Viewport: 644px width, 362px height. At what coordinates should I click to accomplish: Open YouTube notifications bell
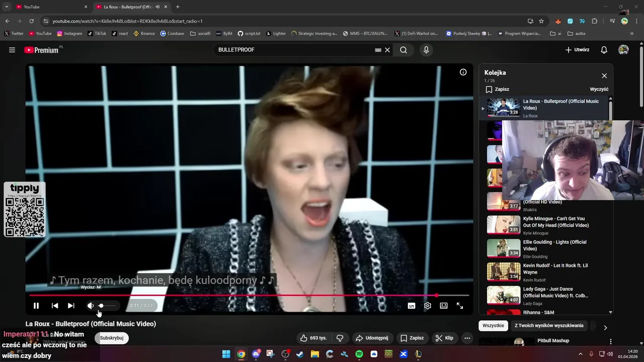click(x=604, y=50)
